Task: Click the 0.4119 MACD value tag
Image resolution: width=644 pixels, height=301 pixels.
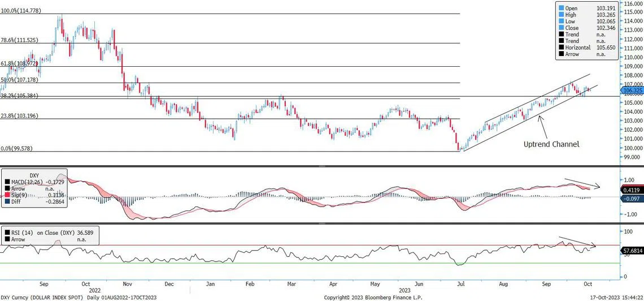Action: point(632,191)
